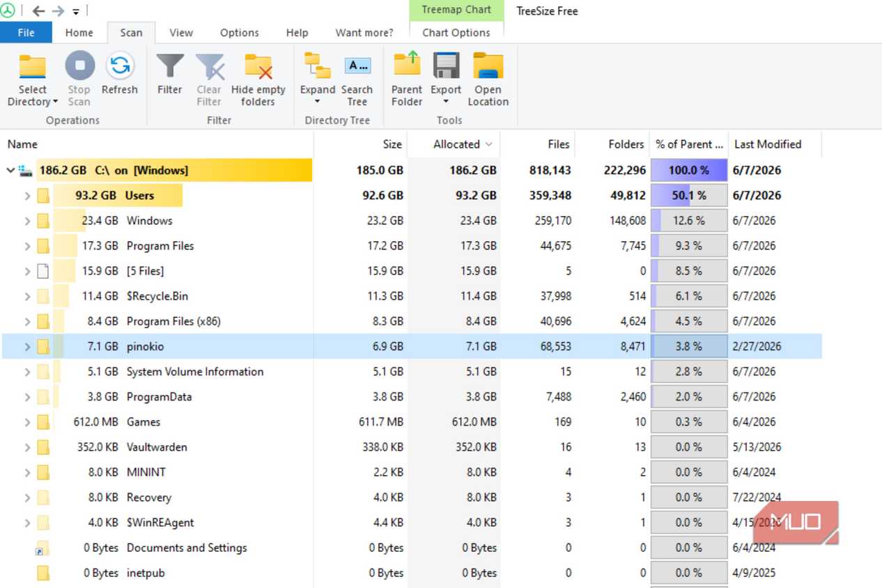The width and height of the screenshot is (882, 588).
Task: Expand the ProgramData node
Action: point(27,397)
